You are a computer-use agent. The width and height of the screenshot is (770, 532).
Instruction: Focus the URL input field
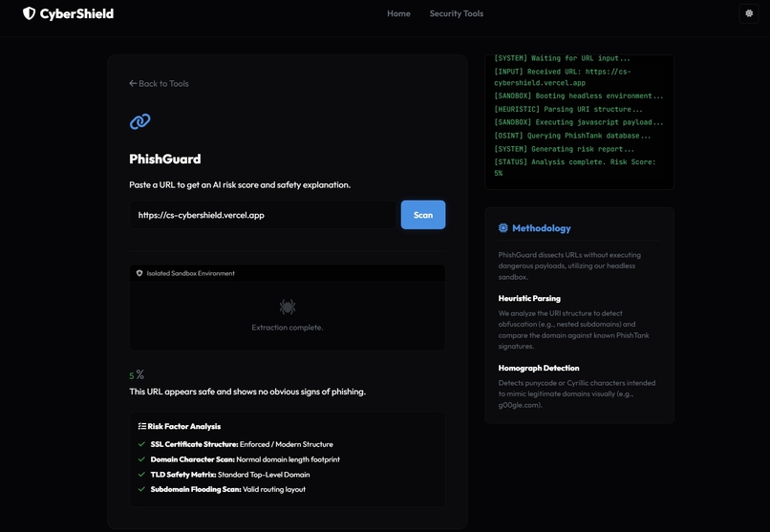[x=262, y=215]
